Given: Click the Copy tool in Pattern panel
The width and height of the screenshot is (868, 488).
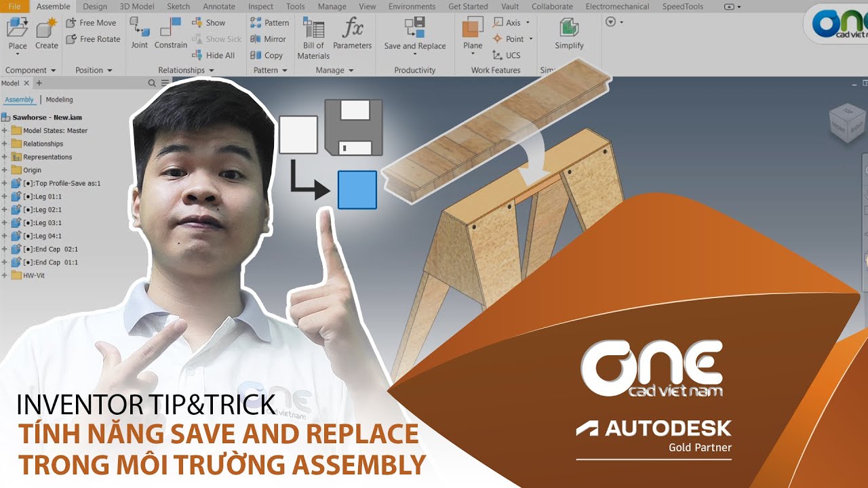Looking at the screenshot, I should coord(267,55).
